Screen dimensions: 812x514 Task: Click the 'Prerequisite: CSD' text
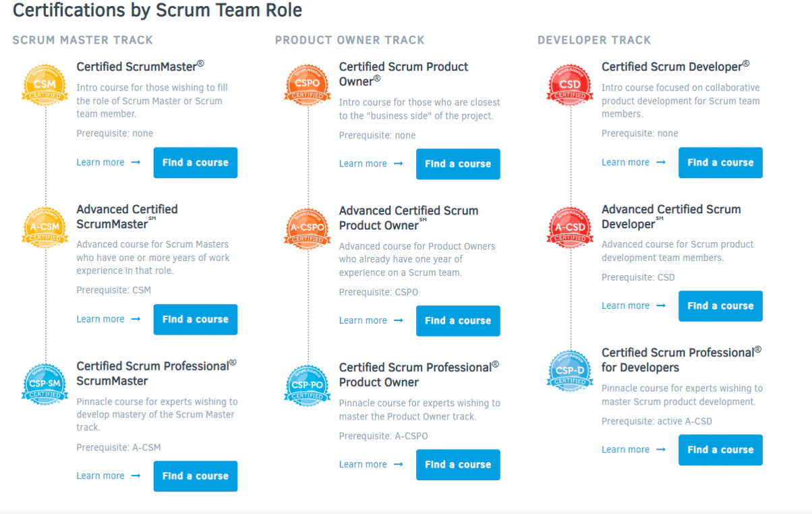pyautogui.click(x=638, y=277)
